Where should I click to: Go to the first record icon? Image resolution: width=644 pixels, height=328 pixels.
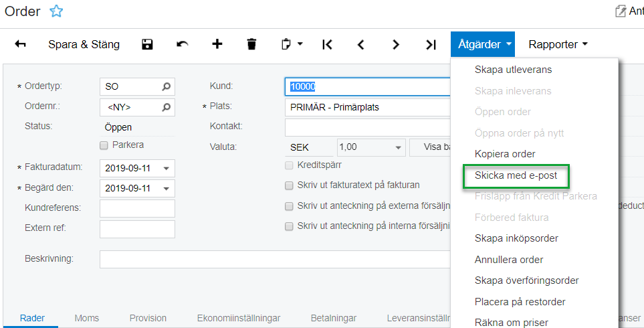pyautogui.click(x=327, y=45)
